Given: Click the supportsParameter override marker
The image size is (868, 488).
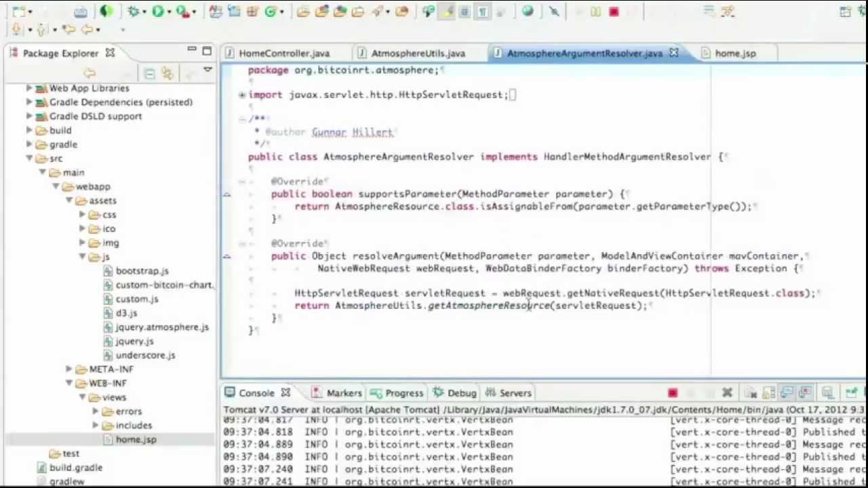Looking at the screenshot, I should pos(227,195).
